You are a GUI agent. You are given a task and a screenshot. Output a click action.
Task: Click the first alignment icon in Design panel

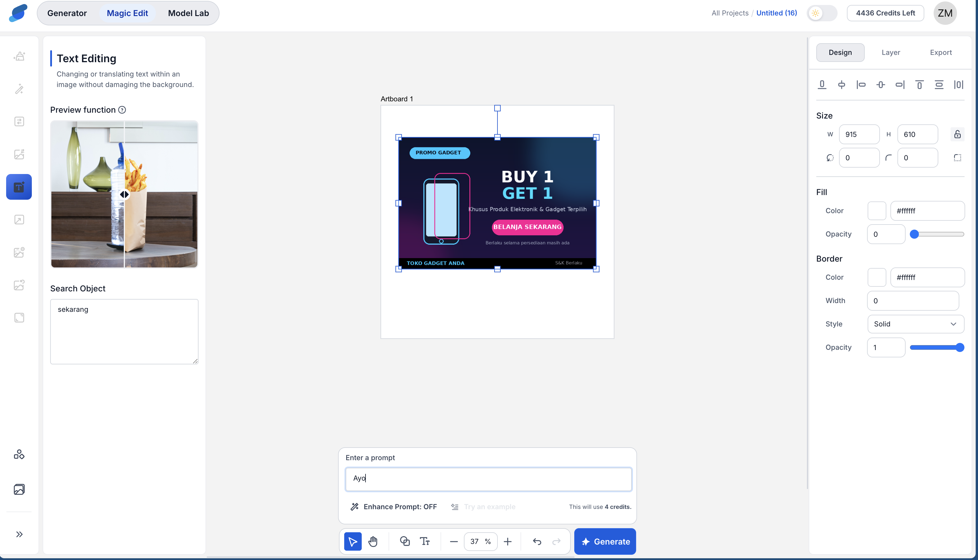[x=822, y=85]
